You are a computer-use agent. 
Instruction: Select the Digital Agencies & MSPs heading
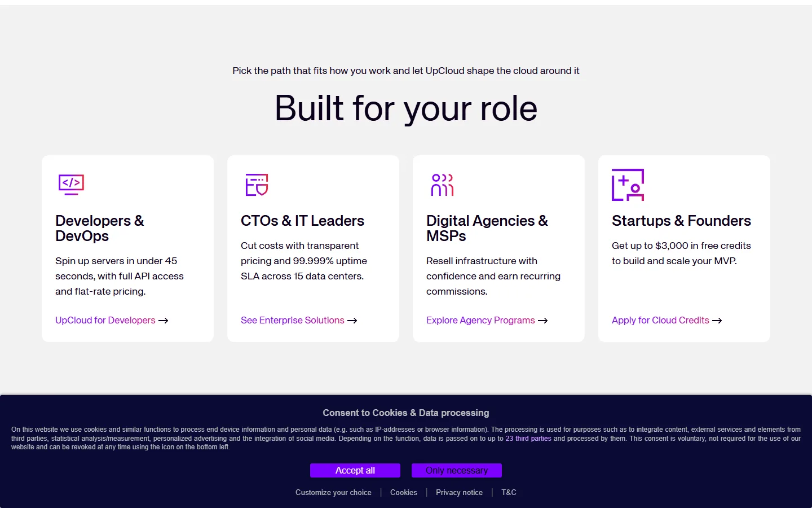pos(487,228)
